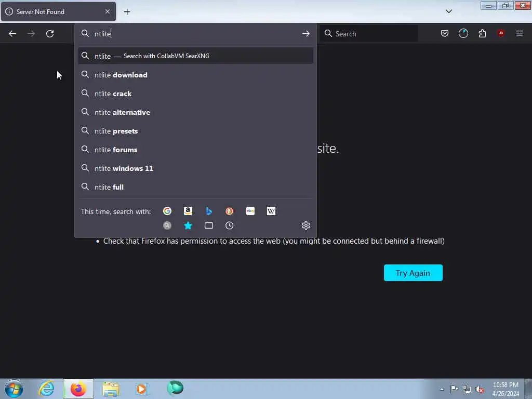Image resolution: width=532 pixels, height=399 pixels.
Task: Select the Server Not Found tab
Action: (x=58, y=11)
